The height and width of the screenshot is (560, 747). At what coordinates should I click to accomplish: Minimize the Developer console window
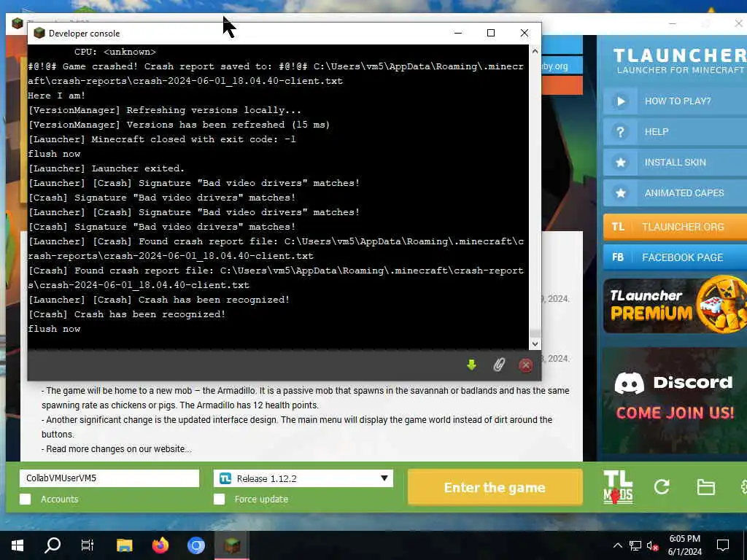click(x=458, y=33)
